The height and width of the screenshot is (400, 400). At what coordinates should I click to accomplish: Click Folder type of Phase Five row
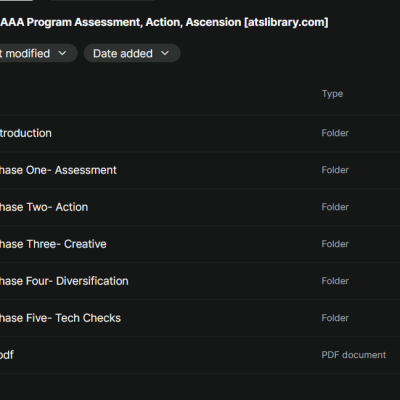tap(335, 318)
